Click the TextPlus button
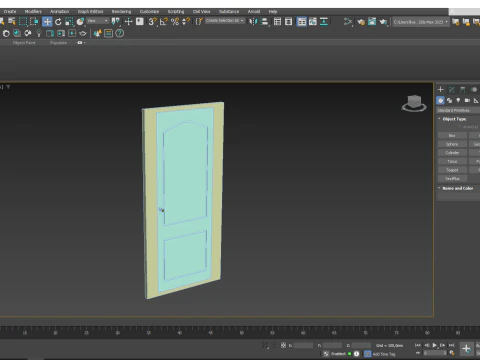480x360 pixels. click(x=452, y=179)
